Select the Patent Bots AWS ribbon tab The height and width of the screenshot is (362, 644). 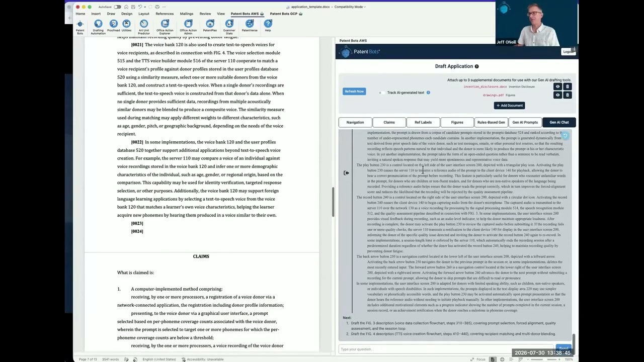[247, 14]
